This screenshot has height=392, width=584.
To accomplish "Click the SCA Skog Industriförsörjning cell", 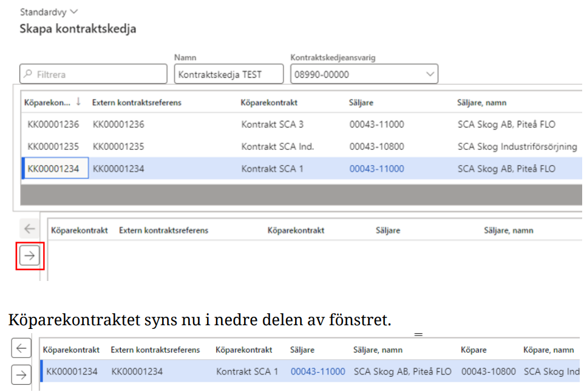I will pos(517,146).
